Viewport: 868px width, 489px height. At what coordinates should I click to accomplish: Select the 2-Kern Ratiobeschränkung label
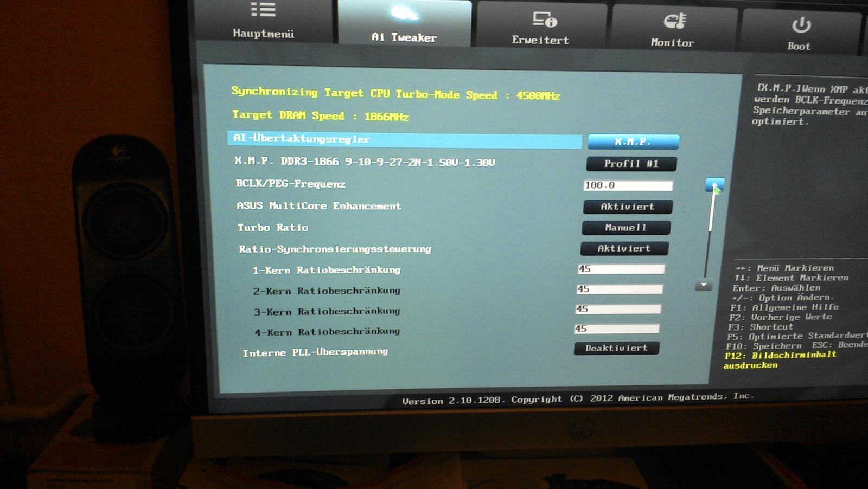pos(327,291)
